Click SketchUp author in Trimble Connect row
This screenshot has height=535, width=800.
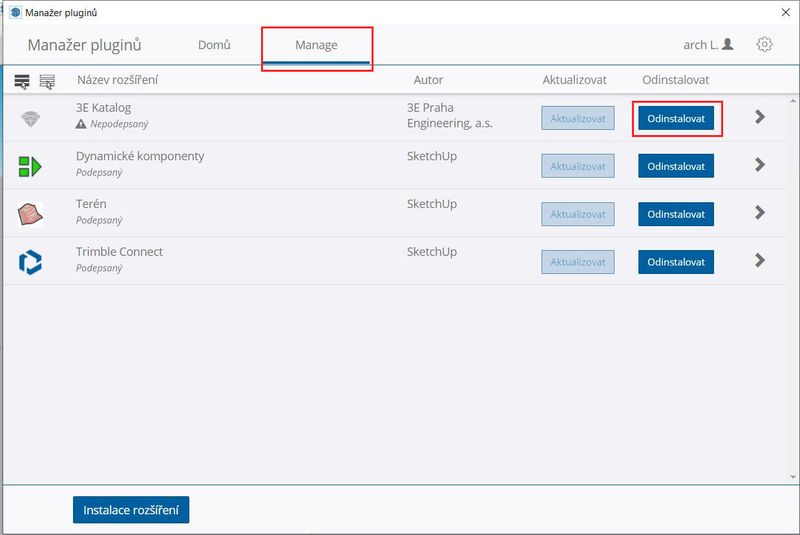pos(432,252)
